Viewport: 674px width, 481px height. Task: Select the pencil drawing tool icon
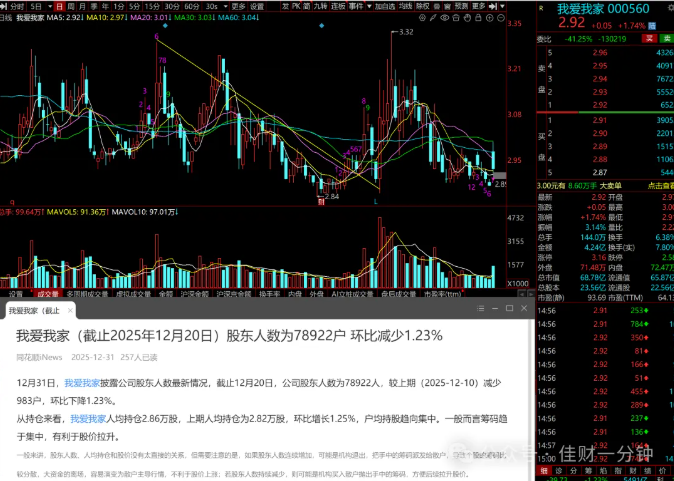(x=433, y=18)
